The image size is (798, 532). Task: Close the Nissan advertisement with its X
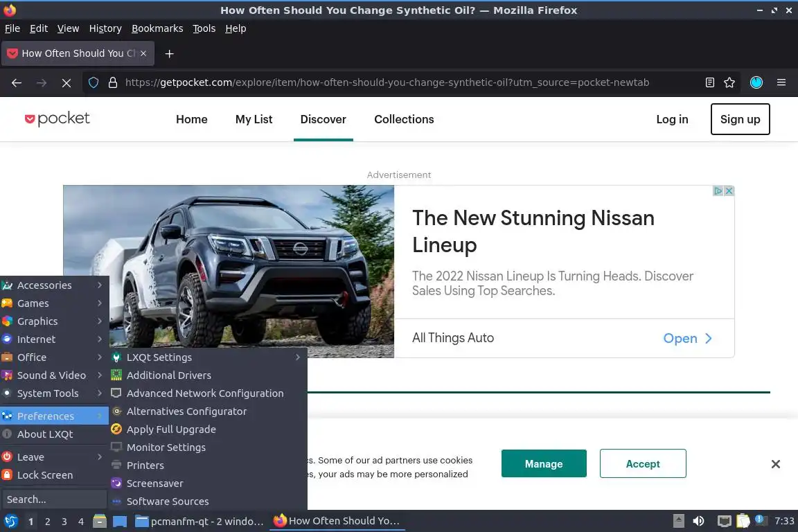(x=729, y=191)
